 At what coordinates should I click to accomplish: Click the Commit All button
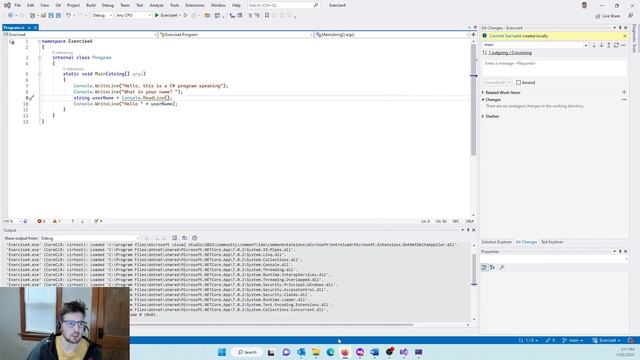pos(494,82)
